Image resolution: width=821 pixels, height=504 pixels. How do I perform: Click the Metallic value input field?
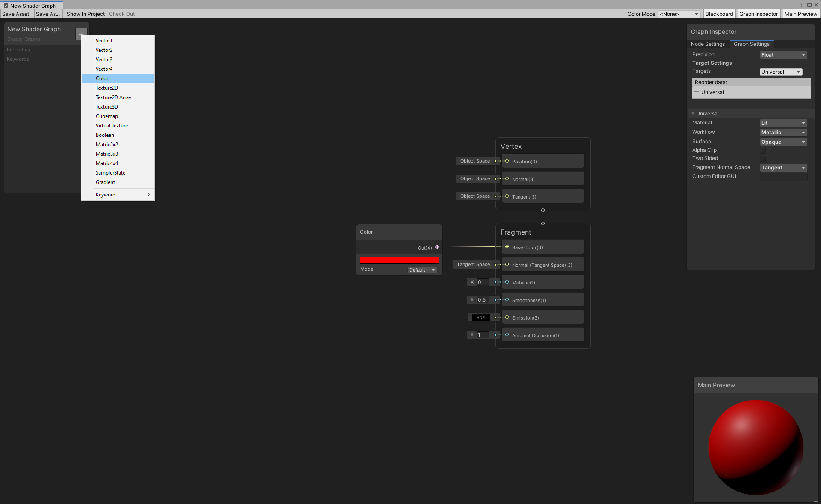tap(482, 282)
